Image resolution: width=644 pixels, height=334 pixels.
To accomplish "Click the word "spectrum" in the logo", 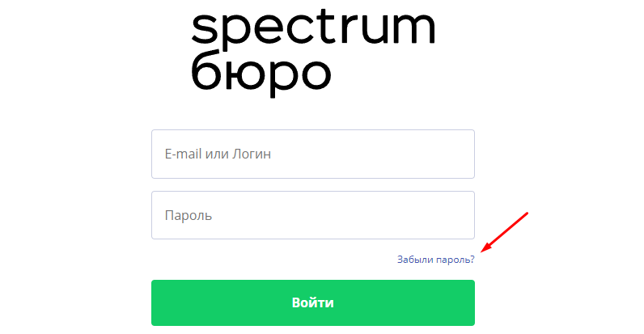I will [x=312, y=31].
